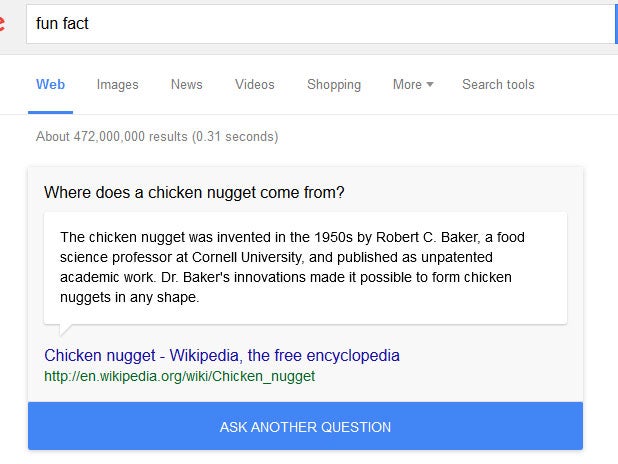Click the "About 472,000,000 results" text

156,136
